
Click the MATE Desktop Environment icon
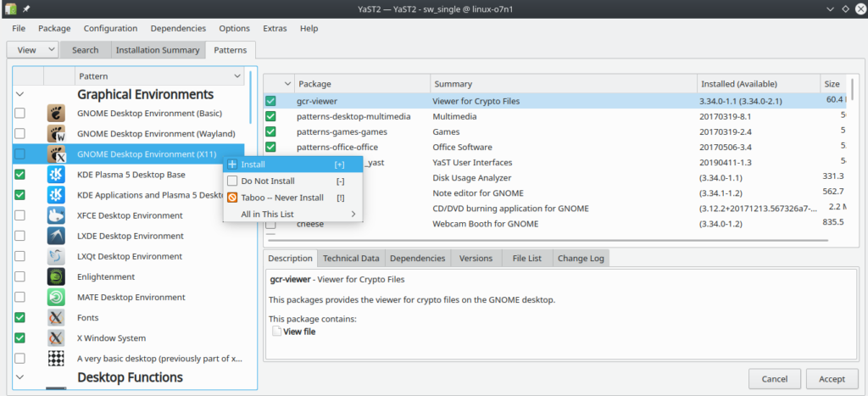coord(56,298)
